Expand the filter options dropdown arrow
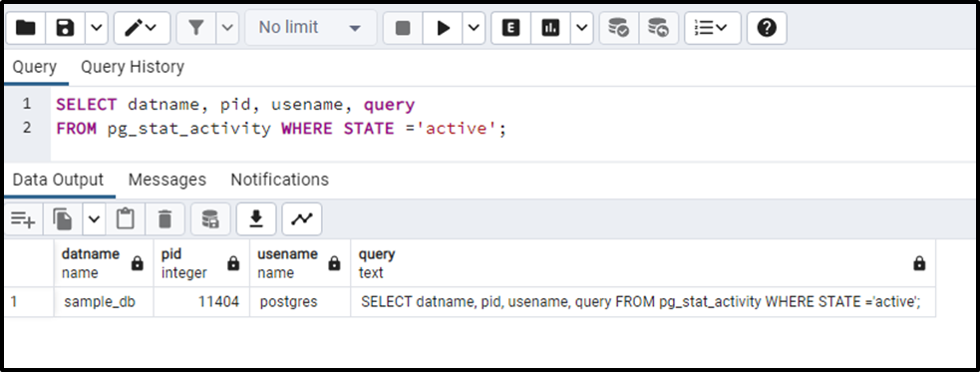 click(x=227, y=28)
